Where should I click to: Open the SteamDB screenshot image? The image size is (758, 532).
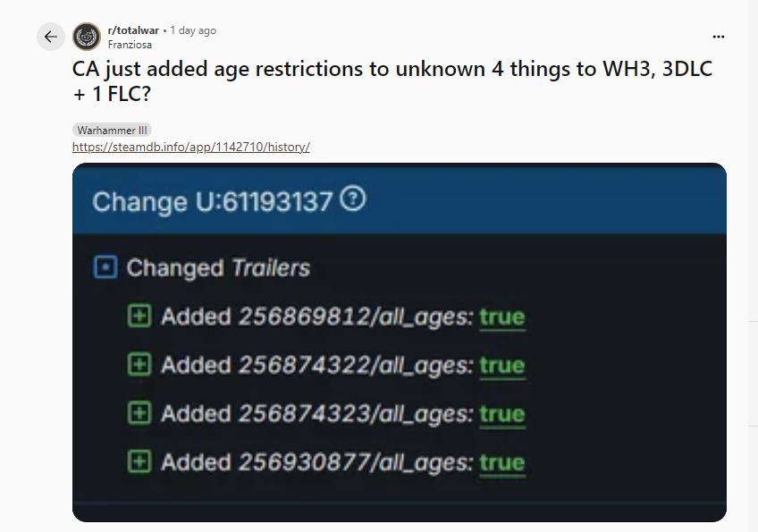click(400, 342)
